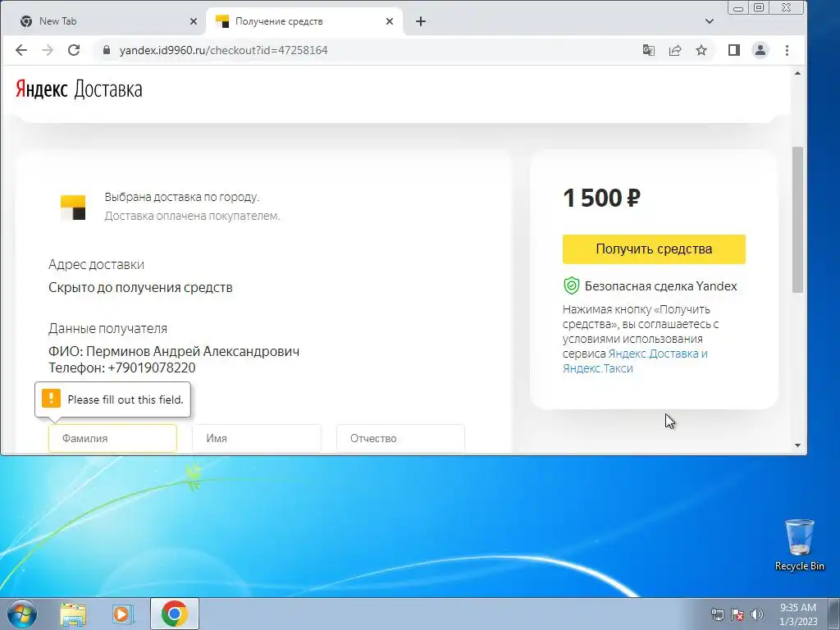Click the green secure deal shield icon
The image size is (840, 630).
click(x=572, y=286)
